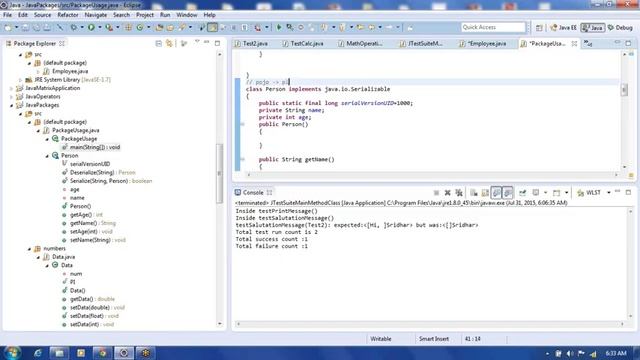Collapse the Person class node
640x360 pixels.
[47, 156]
